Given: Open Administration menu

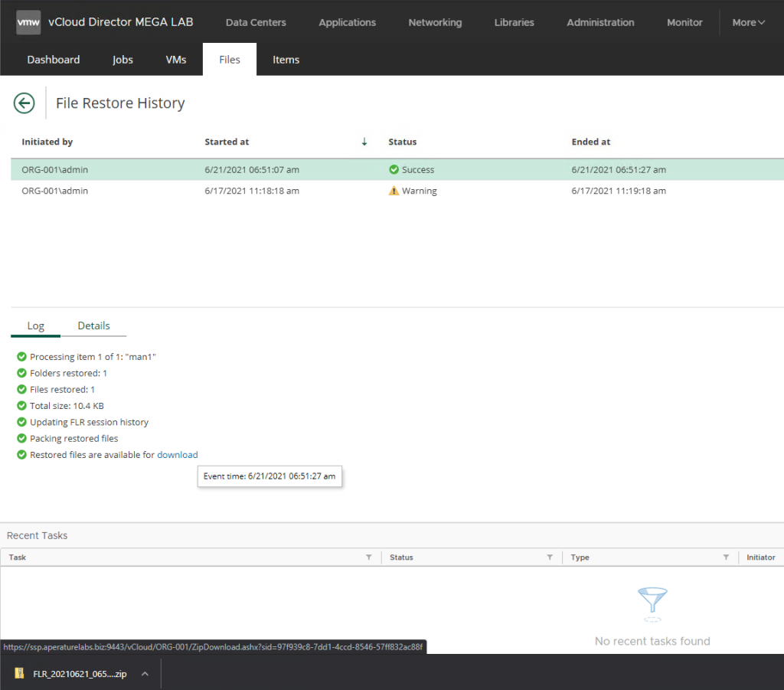Looking at the screenshot, I should 600,22.
